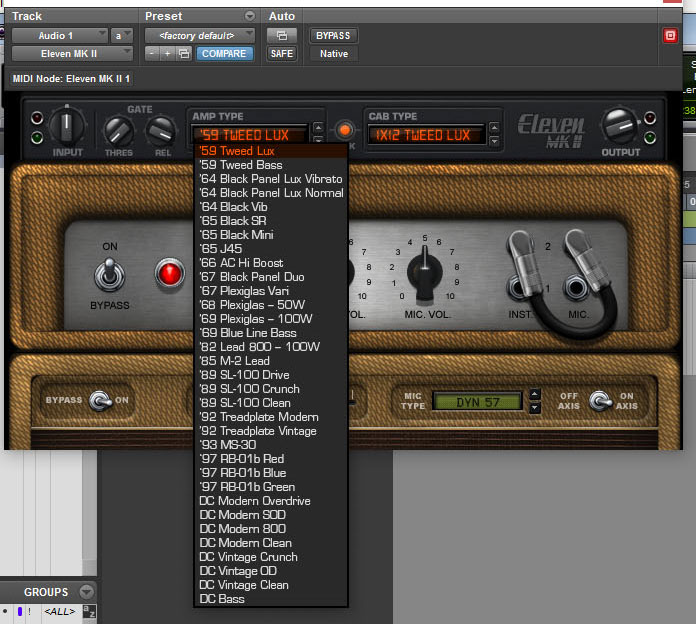
Task: Open the GROUPS list menu arrow
Action: [x=87, y=592]
